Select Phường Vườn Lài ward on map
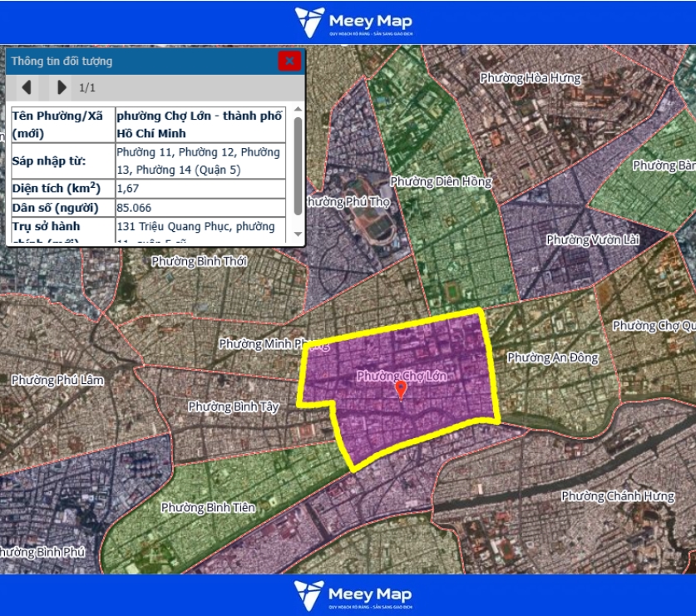 (x=580, y=239)
